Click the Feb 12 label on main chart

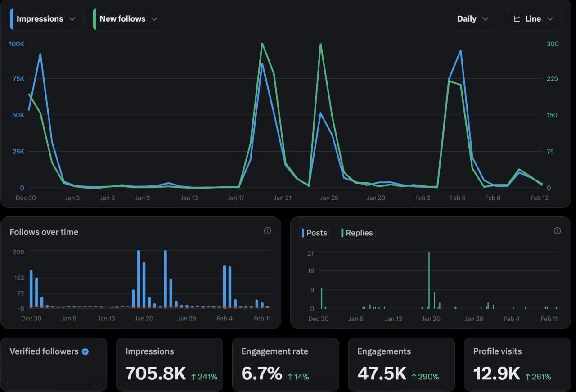click(540, 198)
